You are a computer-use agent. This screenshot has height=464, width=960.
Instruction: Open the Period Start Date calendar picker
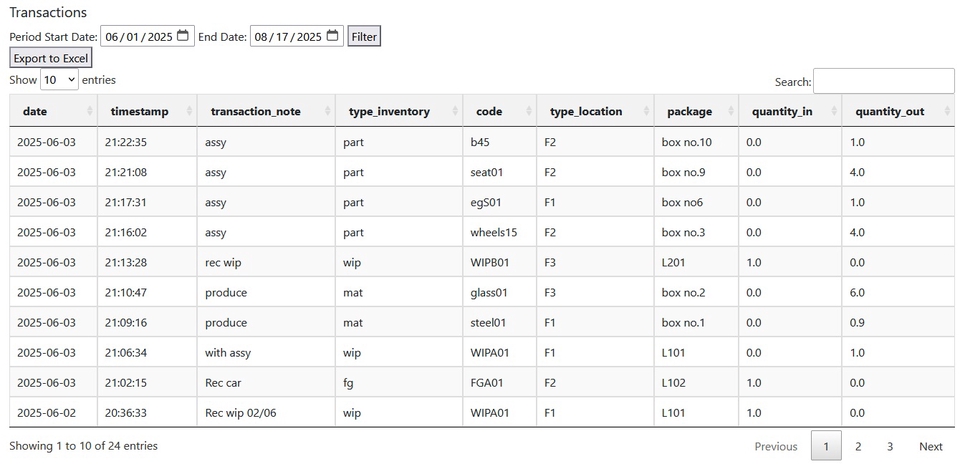tap(182, 37)
